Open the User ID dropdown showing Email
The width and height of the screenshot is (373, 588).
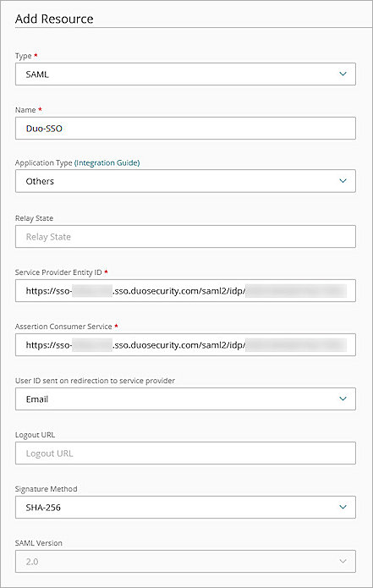pyautogui.click(x=185, y=399)
